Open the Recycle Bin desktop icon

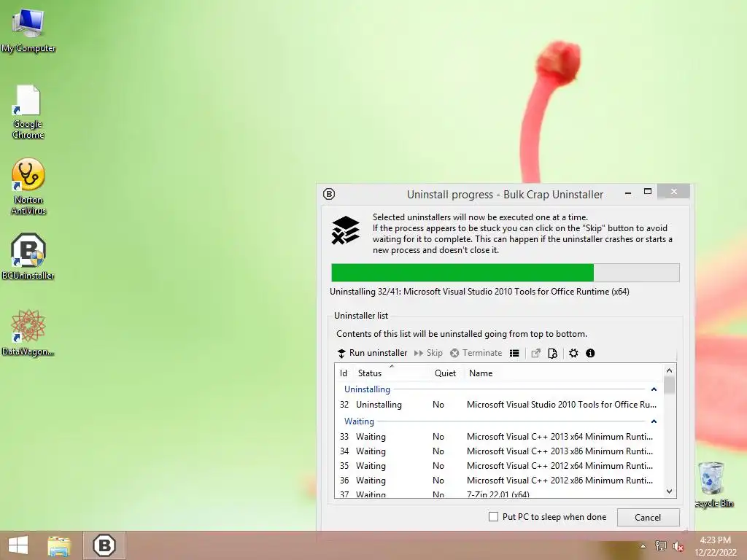712,484
